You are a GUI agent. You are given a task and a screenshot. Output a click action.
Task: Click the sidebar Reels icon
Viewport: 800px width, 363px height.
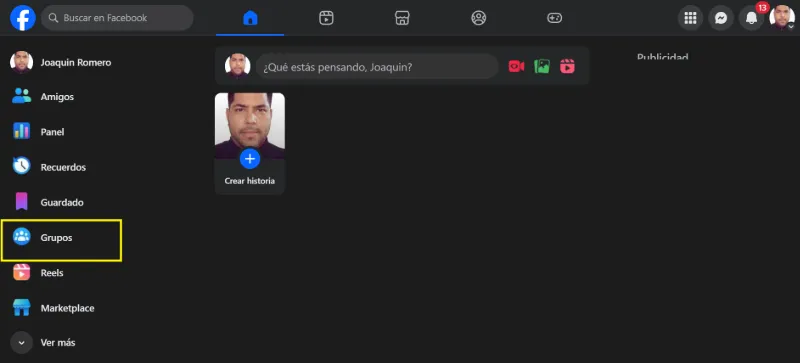tap(21, 272)
